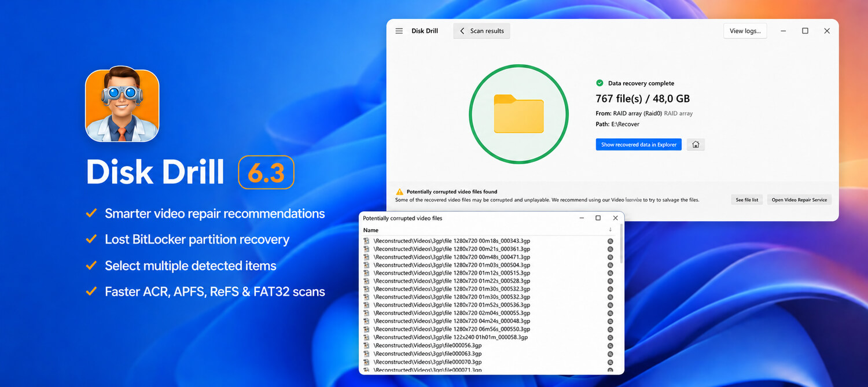Minimize the Potentially corrupted video files window
Viewport: 868px width, 387px height.
[x=582, y=218]
